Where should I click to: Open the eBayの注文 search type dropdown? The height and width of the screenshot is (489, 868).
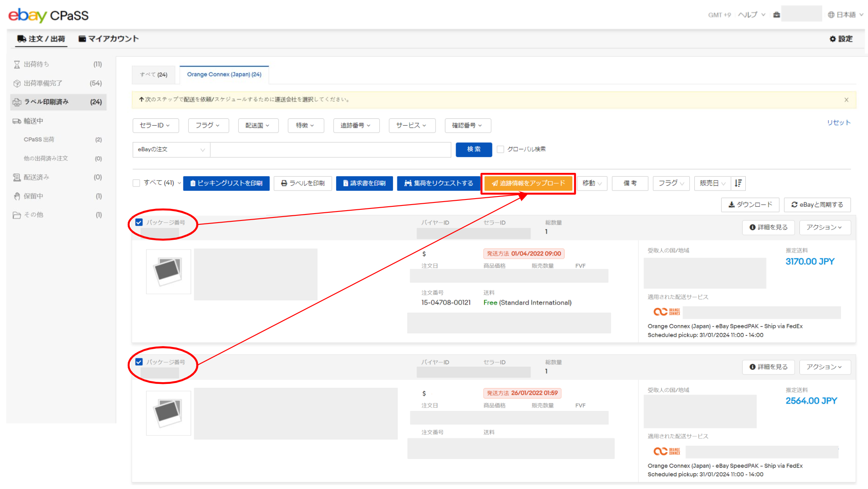pos(171,149)
